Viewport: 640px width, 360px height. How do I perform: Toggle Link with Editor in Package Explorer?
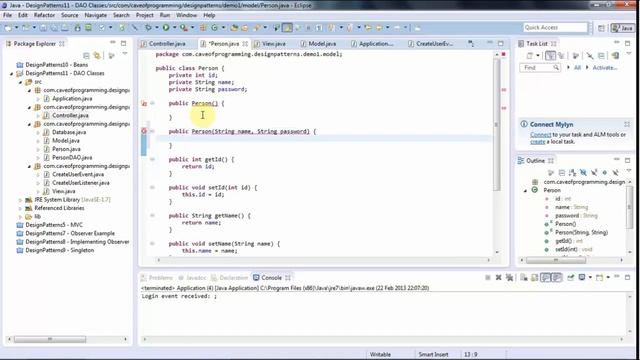(x=97, y=55)
